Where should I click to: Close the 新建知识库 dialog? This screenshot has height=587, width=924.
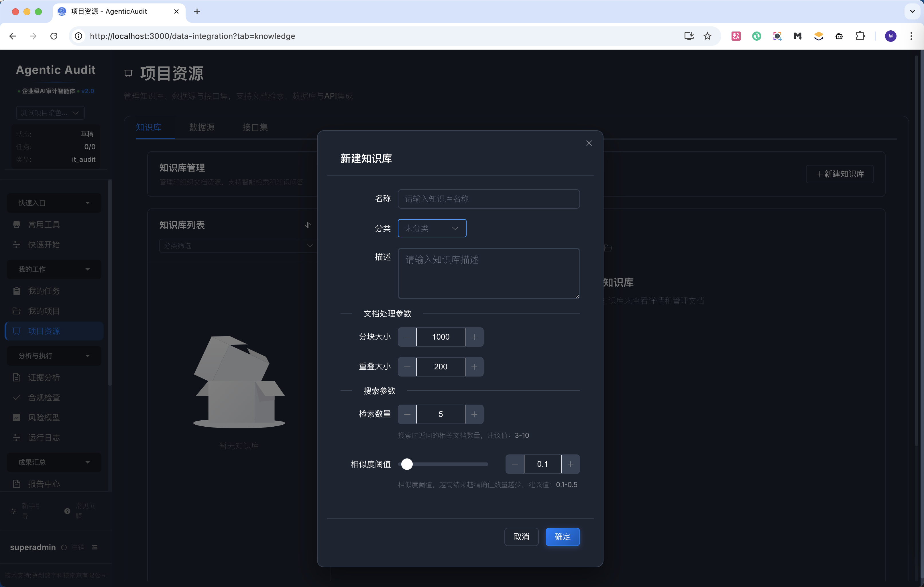coord(589,143)
